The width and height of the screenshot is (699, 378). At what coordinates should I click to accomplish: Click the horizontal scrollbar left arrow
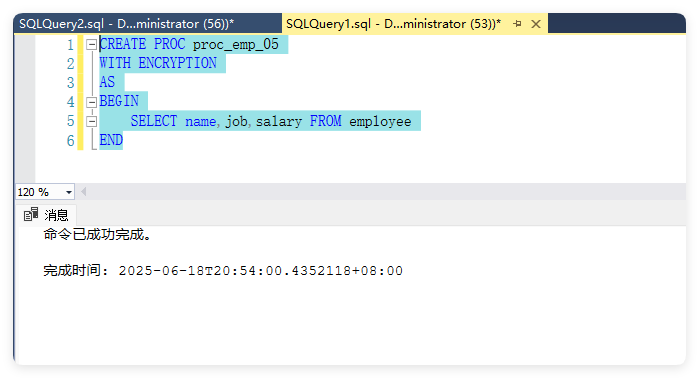point(84,192)
